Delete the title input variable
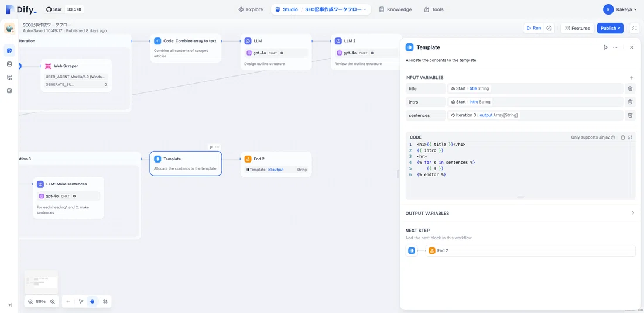Screen dimensions: 644x313 [630, 88]
